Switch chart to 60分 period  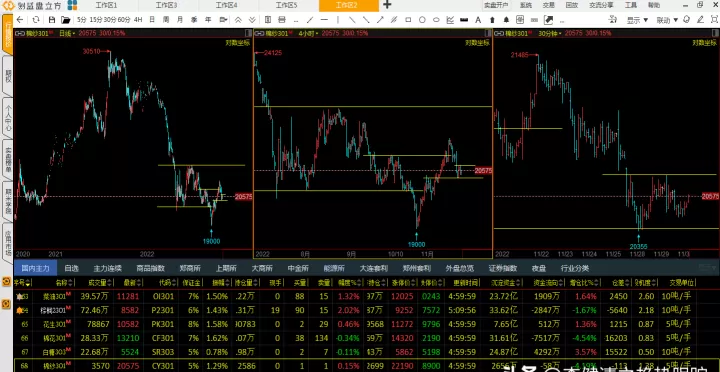(124, 20)
